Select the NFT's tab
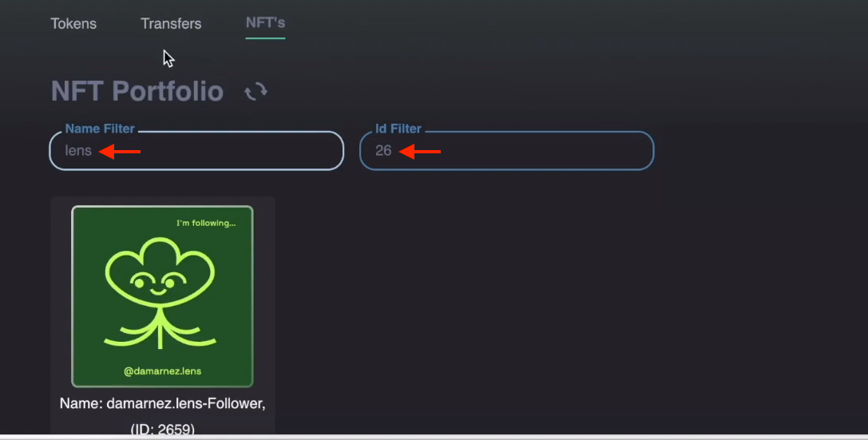Viewport: 868px width, 440px height. point(265,22)
